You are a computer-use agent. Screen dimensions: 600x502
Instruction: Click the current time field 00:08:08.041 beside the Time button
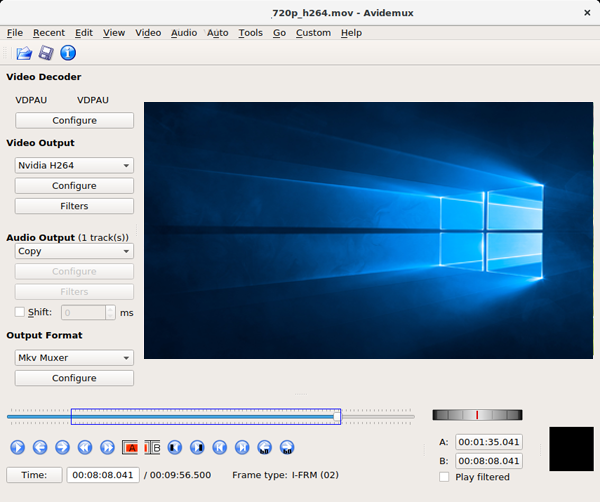(x=103, y=475)
